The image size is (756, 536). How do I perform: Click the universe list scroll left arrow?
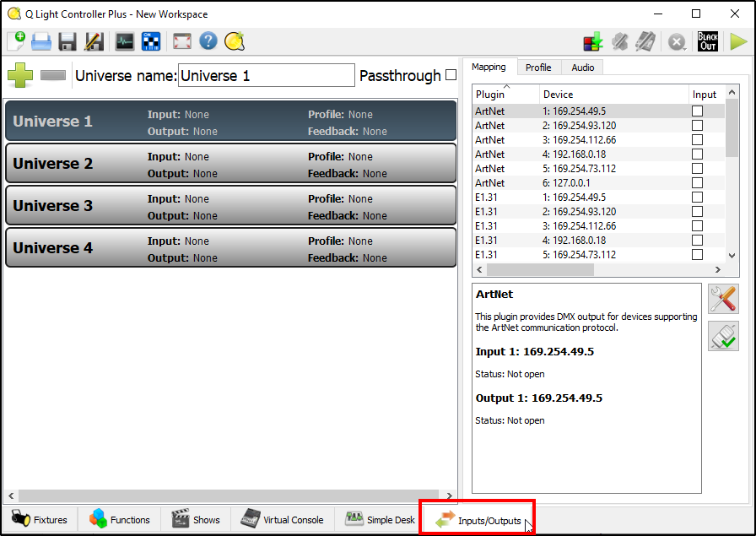pos(11,495)
